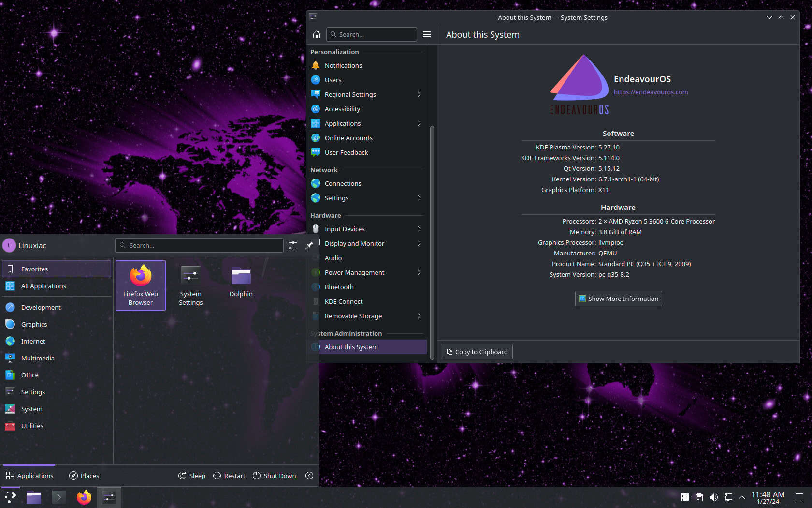Expand Removable Storage submenu
The image size is (812, 508).
(x=419, y=316)
